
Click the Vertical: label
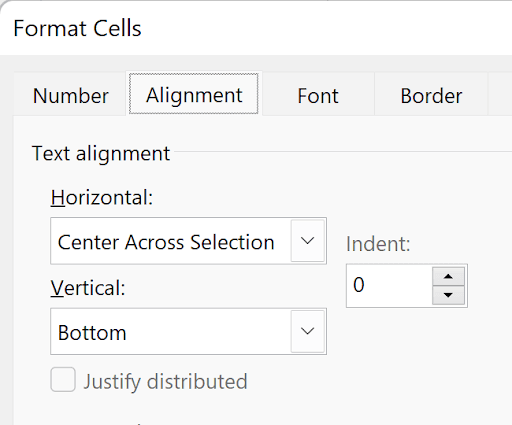[88, 288]
